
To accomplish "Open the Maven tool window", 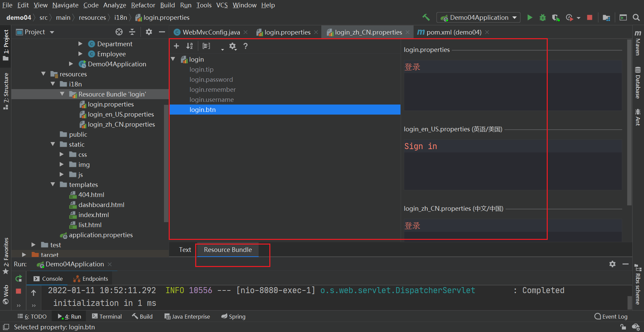I will [638, 43].
